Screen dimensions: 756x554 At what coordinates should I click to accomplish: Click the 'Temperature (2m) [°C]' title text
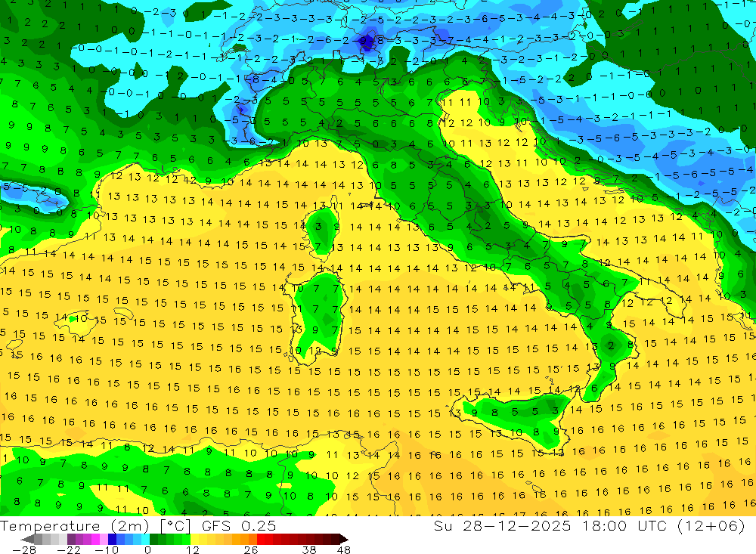point(95,526)
